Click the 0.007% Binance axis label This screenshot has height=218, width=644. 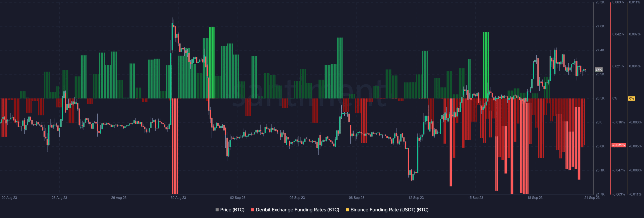point(635,34)
